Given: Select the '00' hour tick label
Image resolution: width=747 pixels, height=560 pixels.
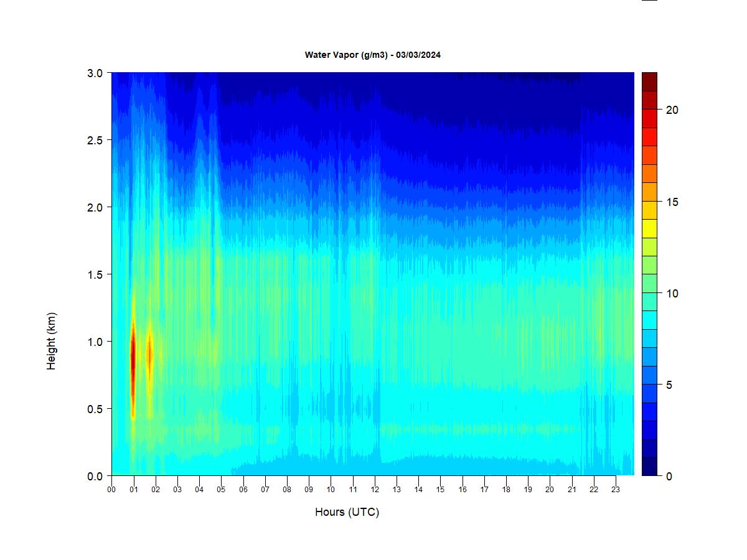Looking at the screenshot, I should (111, 489).
